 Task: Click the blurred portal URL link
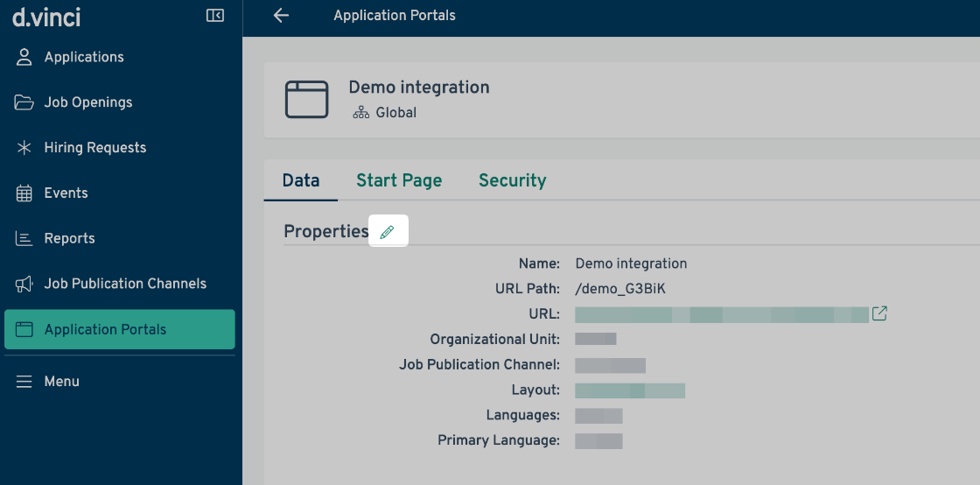point(721,314)
